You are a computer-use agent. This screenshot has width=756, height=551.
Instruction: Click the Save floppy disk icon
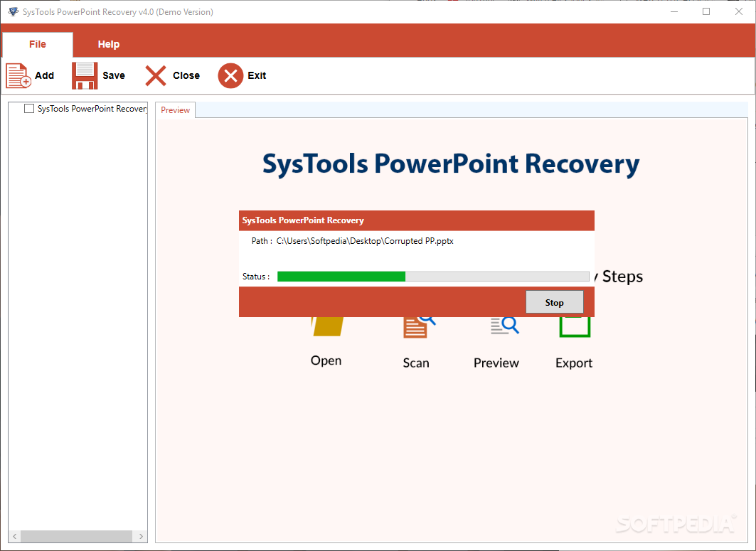[x=85, y=75]
